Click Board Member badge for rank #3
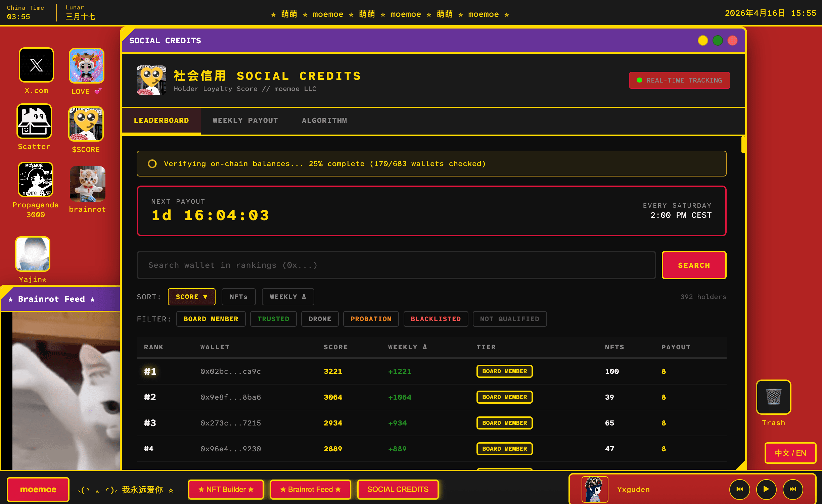The image size is (822, 504). pos(505,423)
